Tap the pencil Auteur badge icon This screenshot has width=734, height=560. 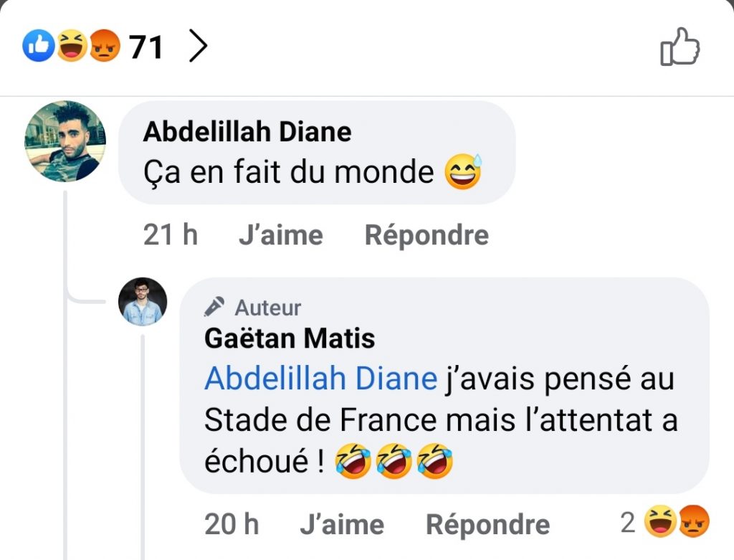[x=214, y=308]
